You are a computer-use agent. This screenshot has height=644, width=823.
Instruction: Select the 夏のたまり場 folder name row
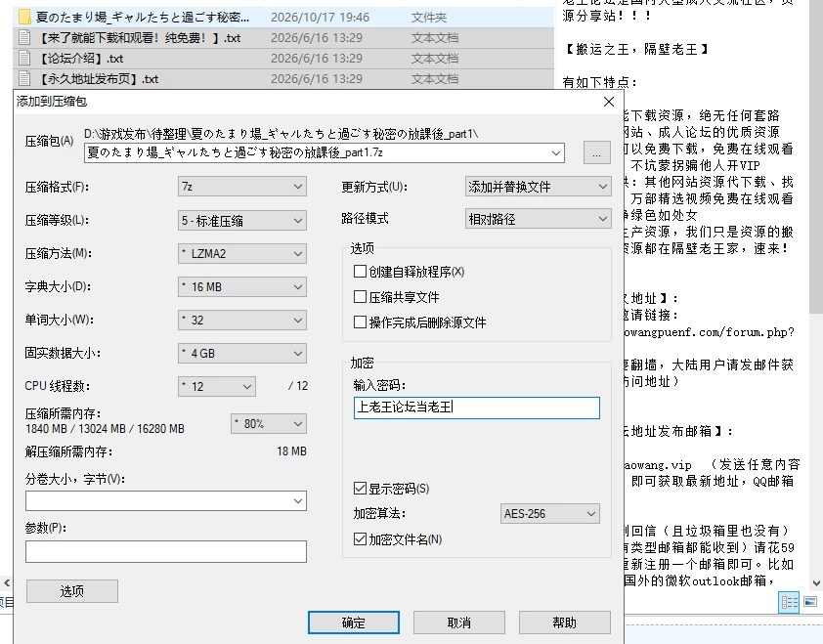pos(143,17)
